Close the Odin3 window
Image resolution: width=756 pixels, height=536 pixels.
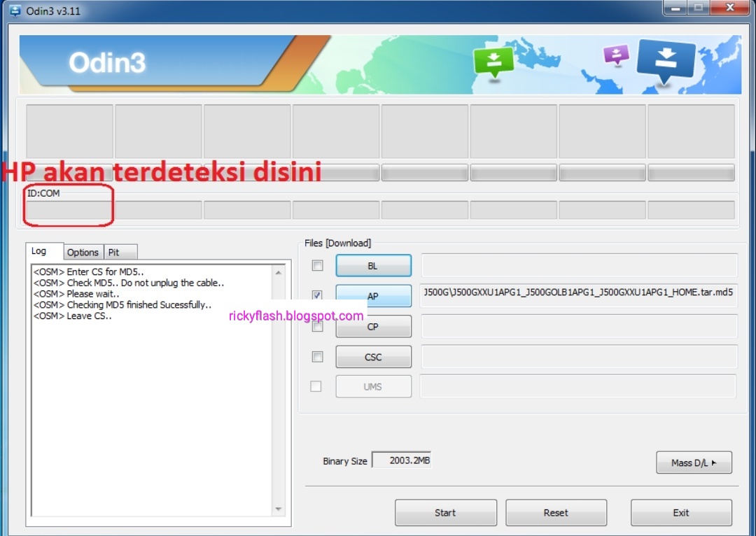point(730,8)
